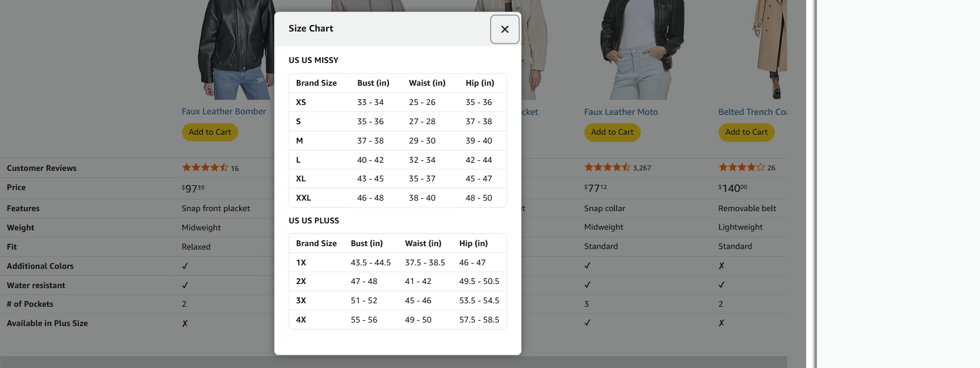Click the $77.12 price of Faux Leather Moto
Screen dimensions: 980x368
click(596, 188)
